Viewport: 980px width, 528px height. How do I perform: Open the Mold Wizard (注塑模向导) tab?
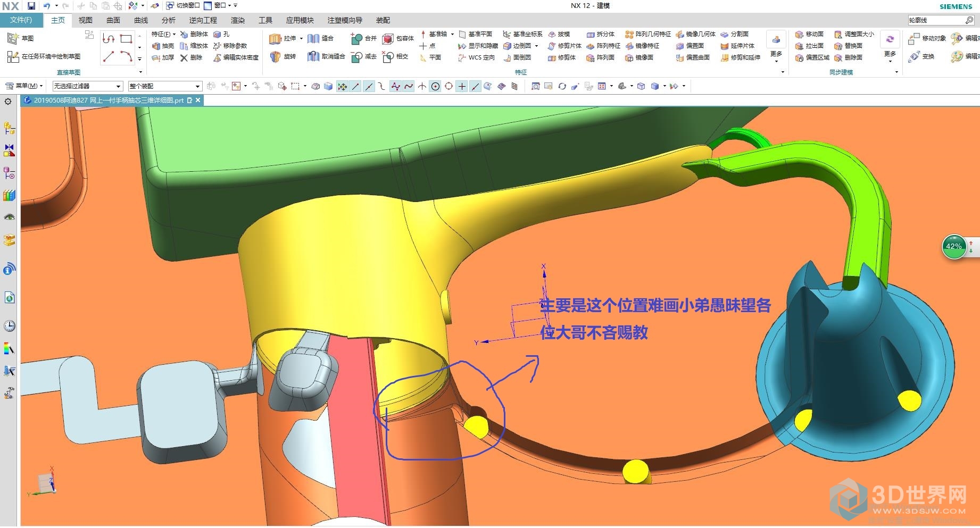point(345,20)
